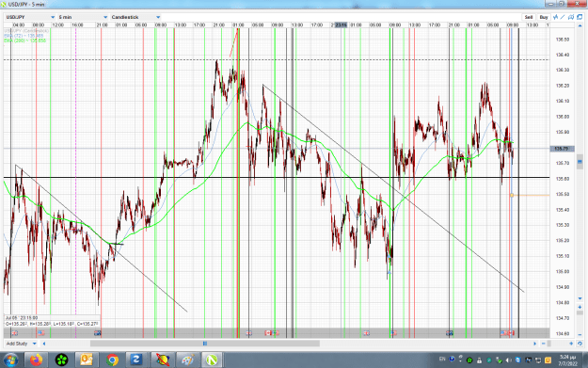Image resolution: width=588 pixels, height=368 pixels.
Task: Click the time zoom out minus icon
Action: [544, 344]
